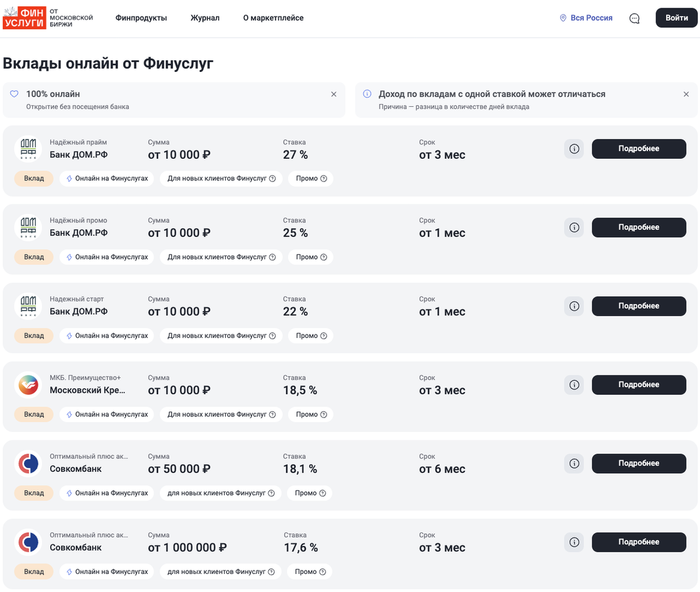Open the Журнал menu item
The width and height of the screenshot is (700, 592).
pos(205,18)
